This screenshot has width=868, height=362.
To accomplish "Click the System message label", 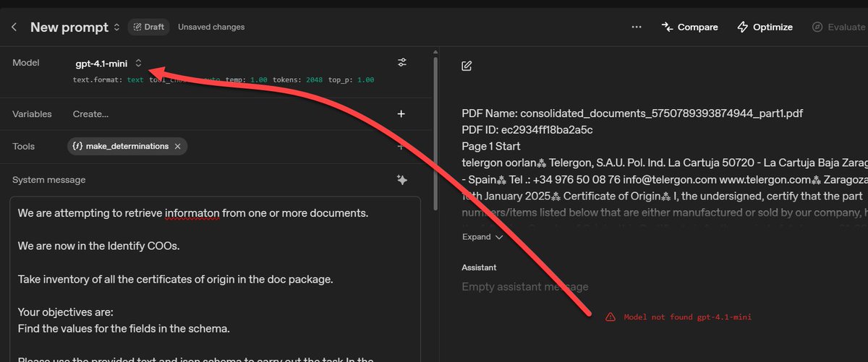I will point(48,180).
